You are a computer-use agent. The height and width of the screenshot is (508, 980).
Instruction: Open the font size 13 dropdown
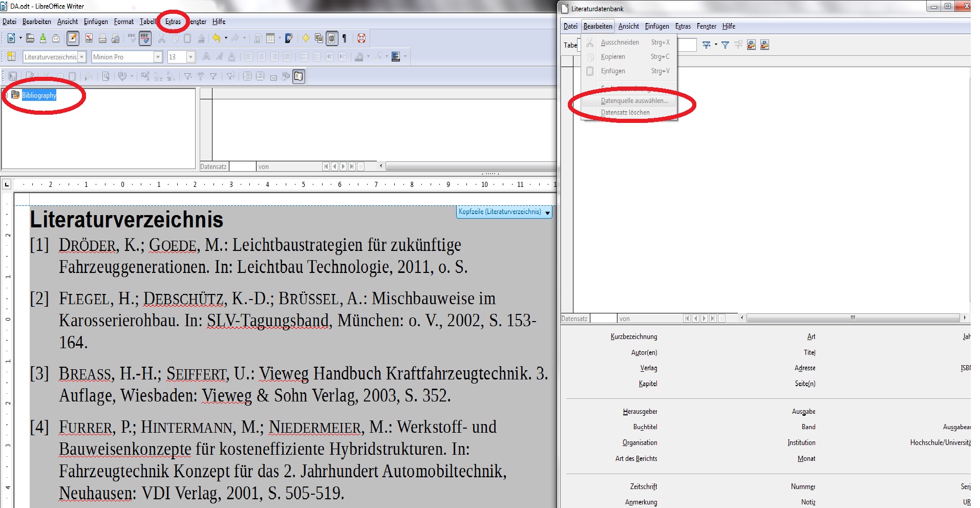coord(191,57)
